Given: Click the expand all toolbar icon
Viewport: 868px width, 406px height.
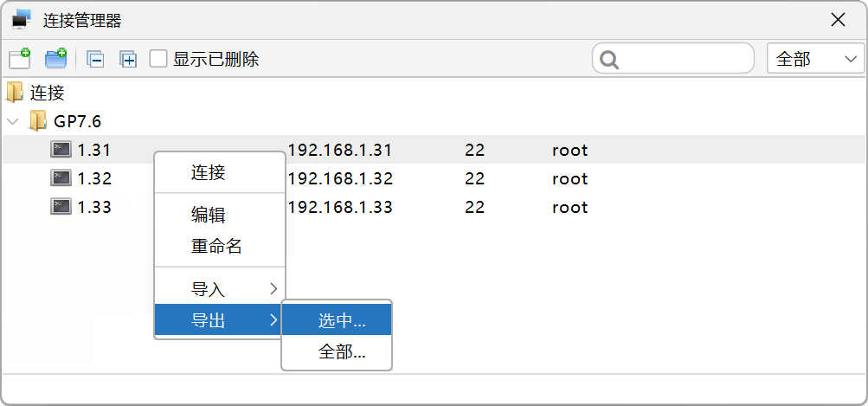Looking at the screenshot, I should point(128,60).
